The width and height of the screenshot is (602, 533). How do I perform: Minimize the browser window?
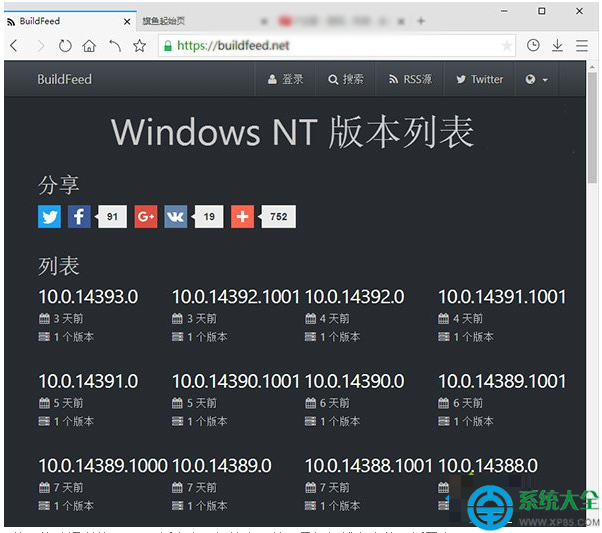pos(504,11)
